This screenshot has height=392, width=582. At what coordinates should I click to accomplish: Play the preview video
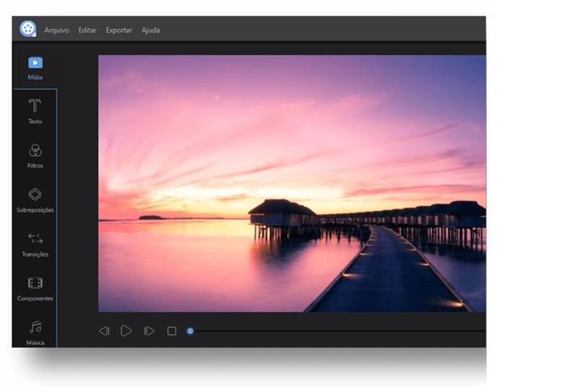126,331
